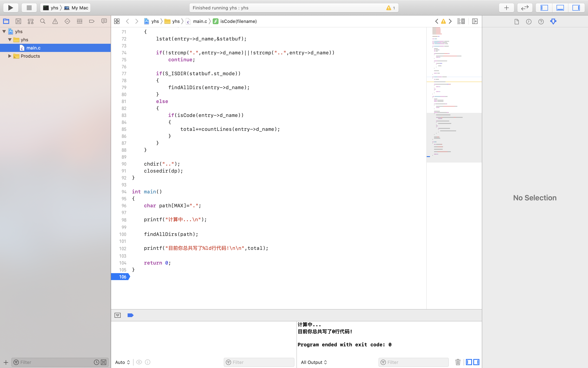Image resolution: width=588 pixels, height=368 pixels.
Task: Show the Breakpoint navigator
Action: point(92,21)
